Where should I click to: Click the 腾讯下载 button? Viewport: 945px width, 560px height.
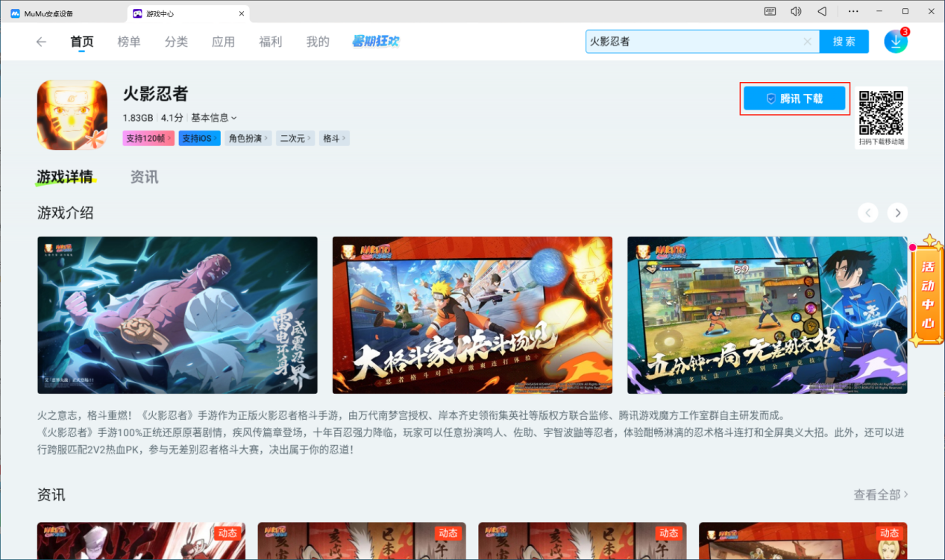(794, 98)
